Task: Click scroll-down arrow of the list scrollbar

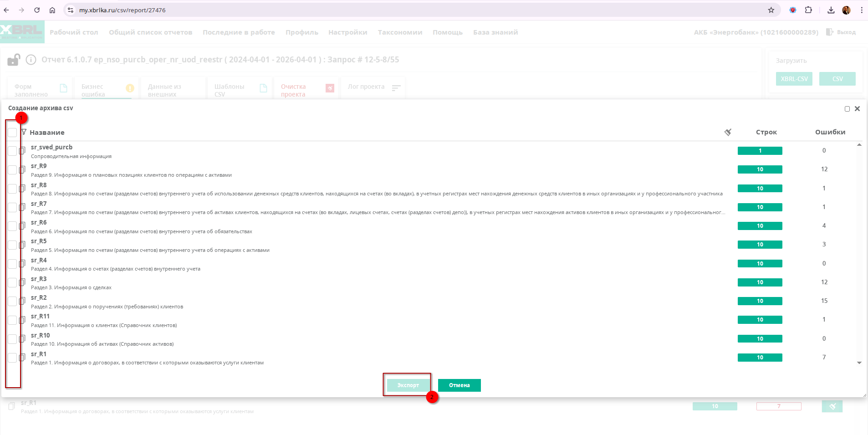Action: [x=859, y=363]
